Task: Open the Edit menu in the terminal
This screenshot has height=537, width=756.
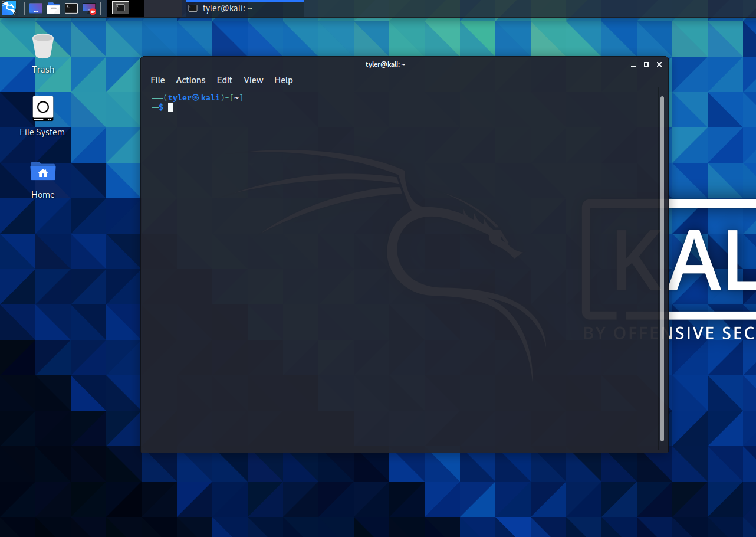Action: click(224, 80)
